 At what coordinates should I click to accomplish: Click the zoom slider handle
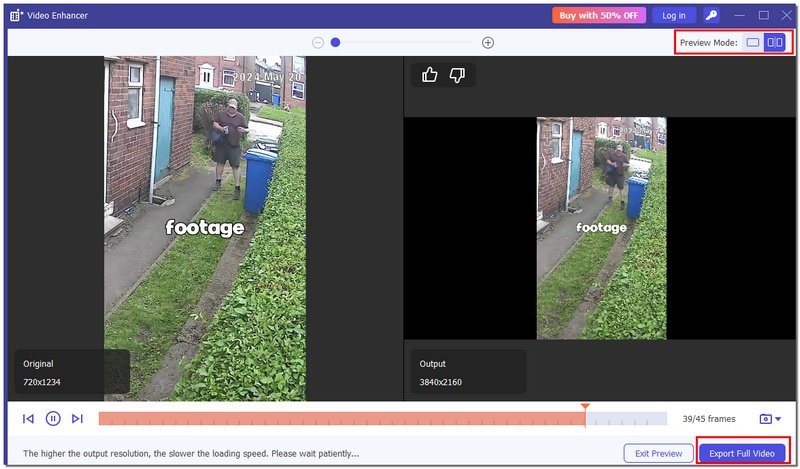pos(336,43)
